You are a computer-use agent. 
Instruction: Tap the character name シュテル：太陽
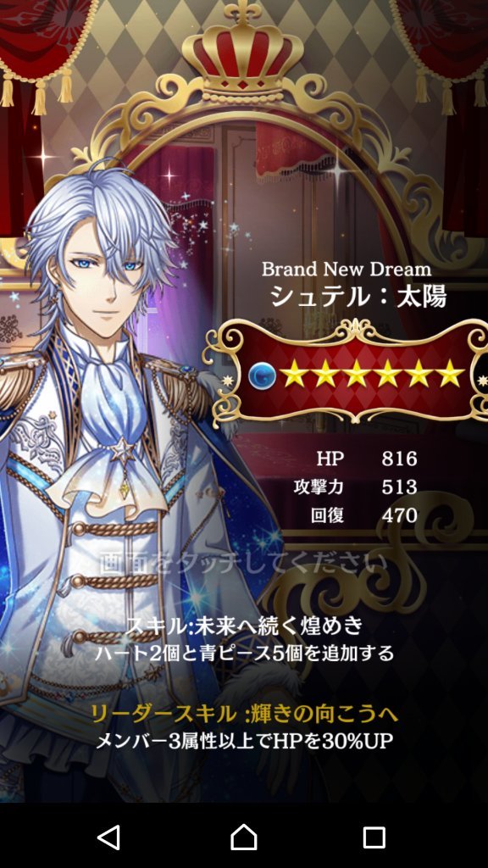point(358,298)
